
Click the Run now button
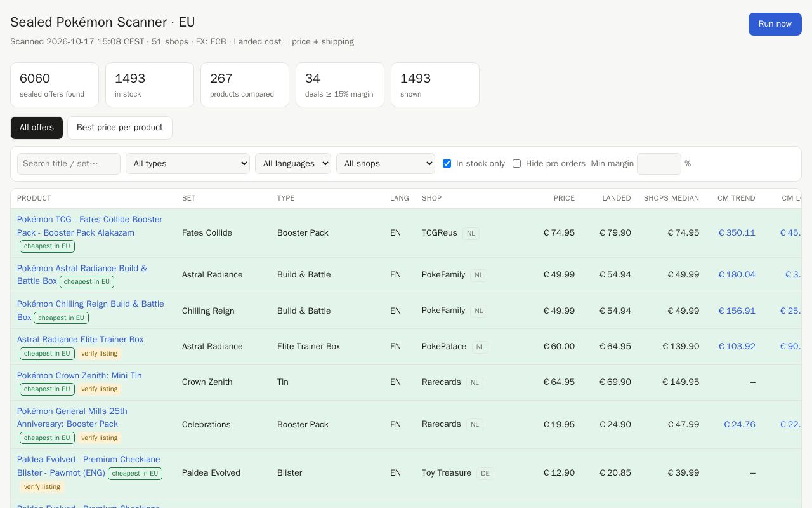(775, 24)
